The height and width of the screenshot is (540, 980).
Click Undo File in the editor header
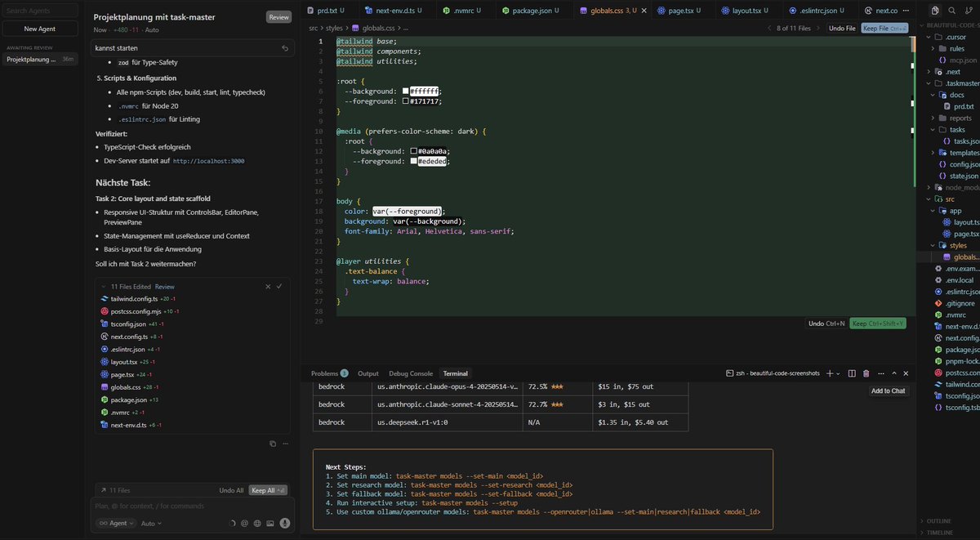point(842,28)
